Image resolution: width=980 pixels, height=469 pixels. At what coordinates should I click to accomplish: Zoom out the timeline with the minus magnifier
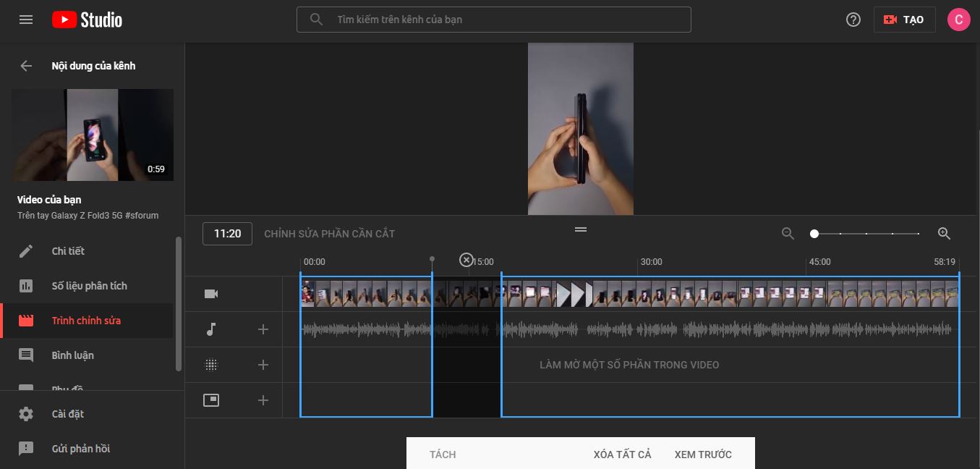pos(788,234)
